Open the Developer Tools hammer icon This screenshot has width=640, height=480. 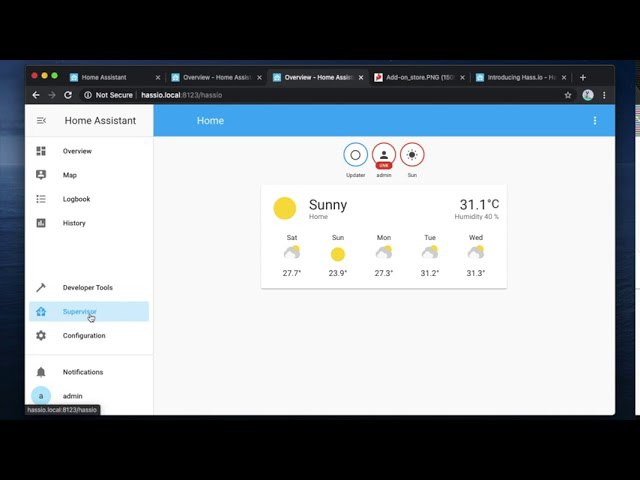pos(41,287)
